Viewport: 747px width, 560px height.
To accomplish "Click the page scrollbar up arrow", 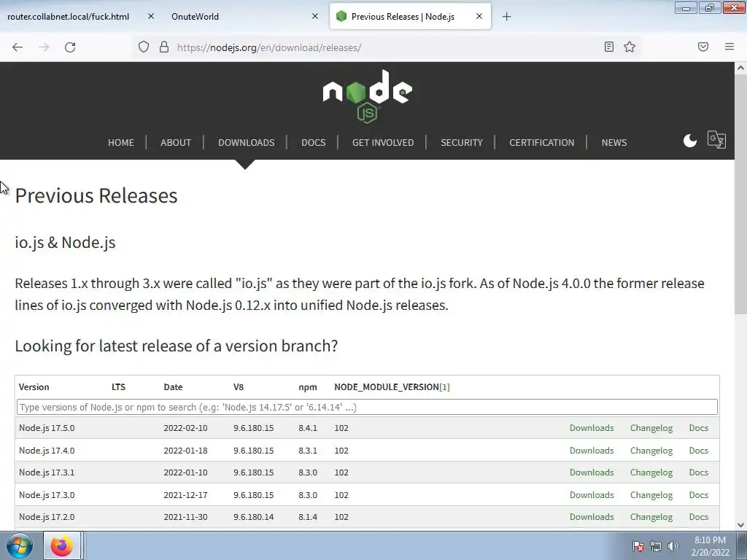I will tap(740, 68).
